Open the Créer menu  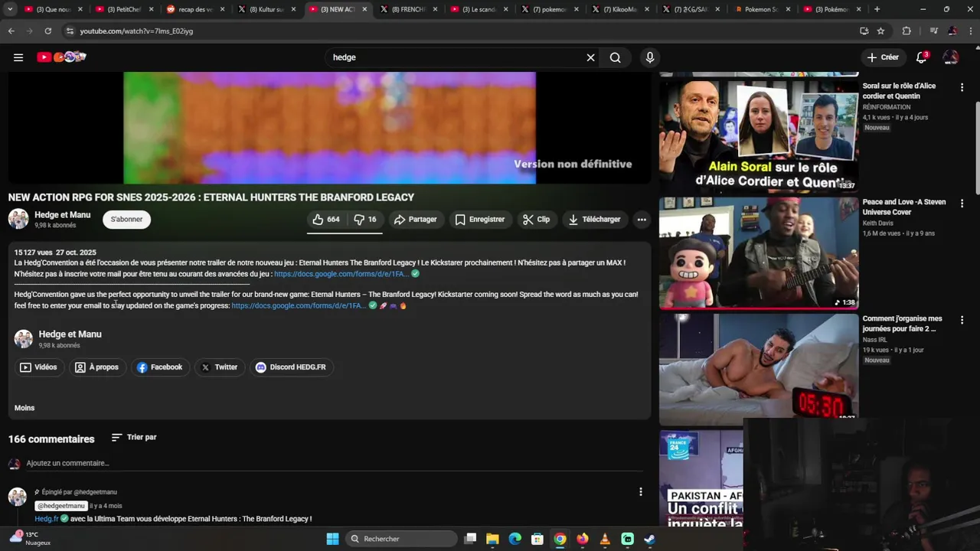click(883, 57)
